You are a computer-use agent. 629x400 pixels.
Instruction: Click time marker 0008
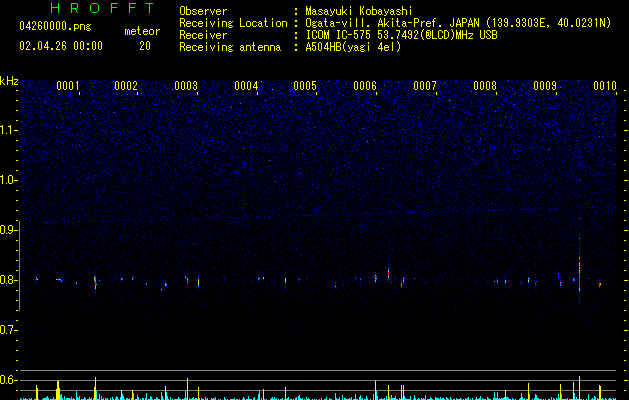click(x=485, y=86)
